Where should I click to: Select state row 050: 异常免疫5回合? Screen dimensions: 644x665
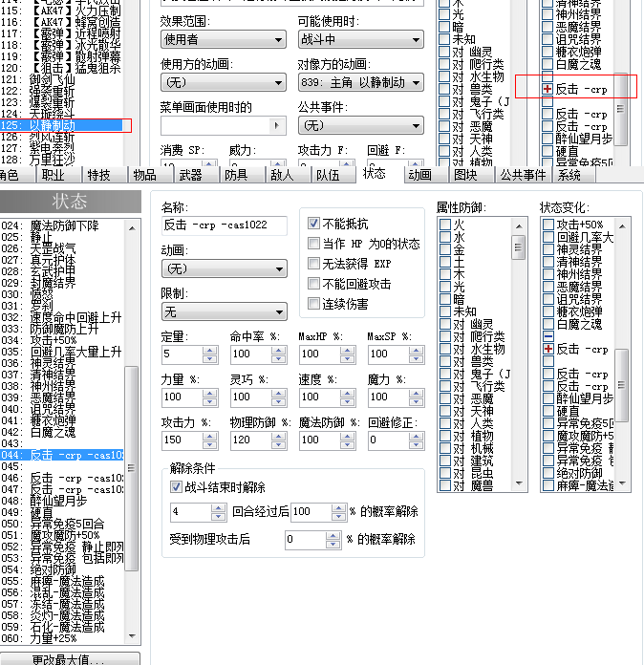[x=62, y=524]
